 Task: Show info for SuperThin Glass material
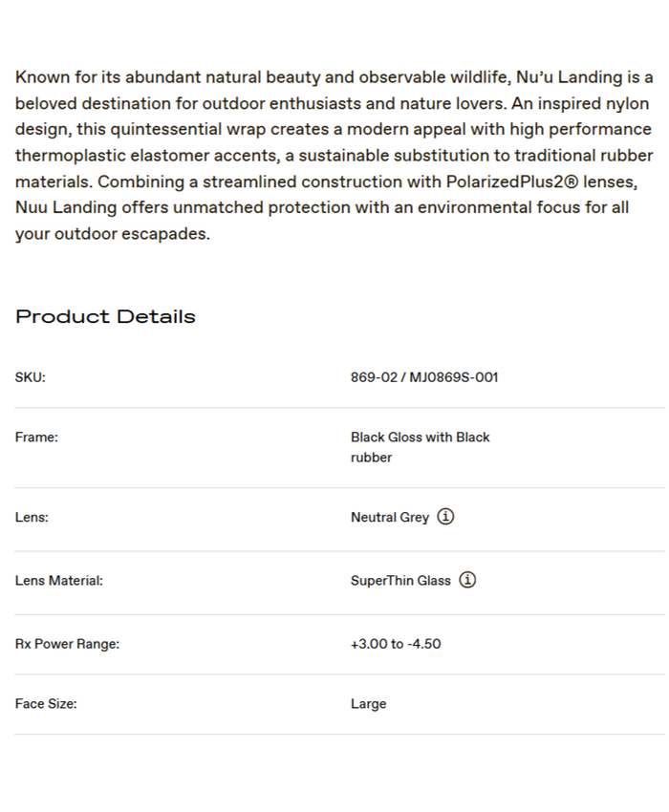coord(467,580)
